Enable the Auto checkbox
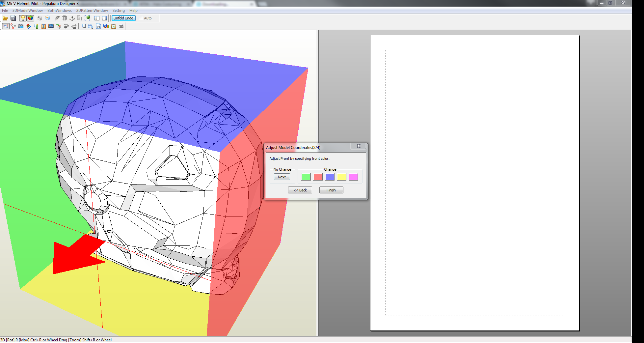This screenshot has width=644, height=343. click(x=141, y=18)
